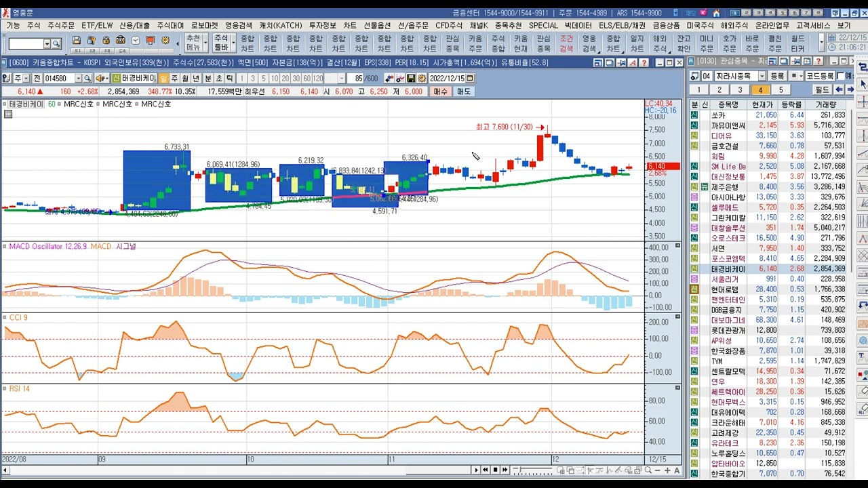Select the 월 (monthly) period toggle
Viewport: 868px width, 488px height.
[x=185, y=78]
